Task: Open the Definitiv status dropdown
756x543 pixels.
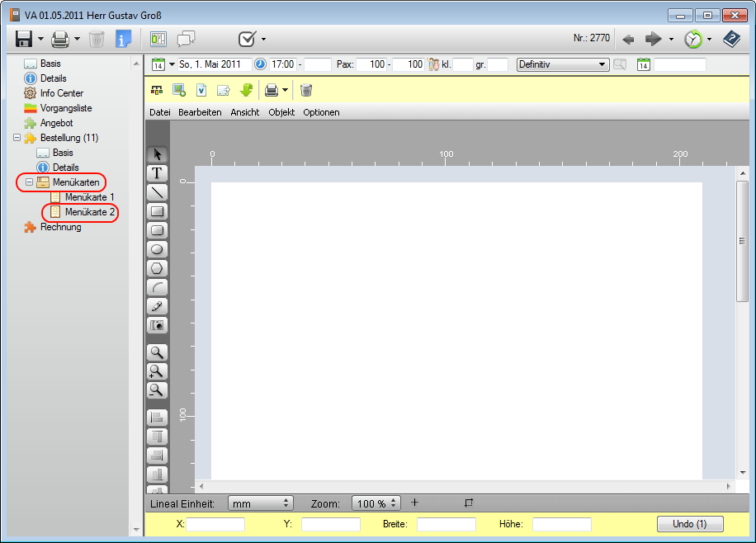Action: [x=602, y=64]
